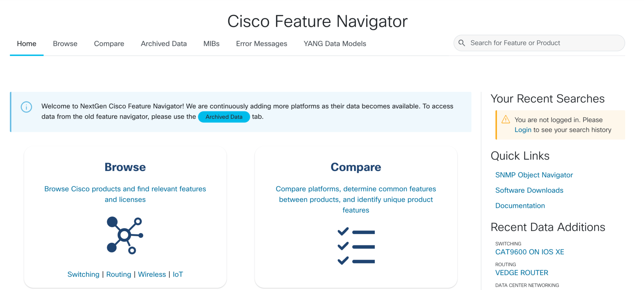Open the Error Messages tab
Screen dimensions: 644x290
[261, 43]
